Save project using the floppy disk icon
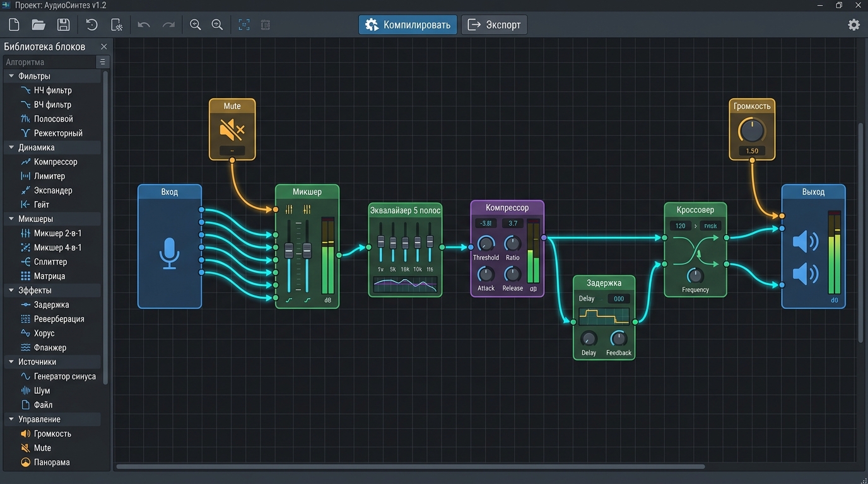Screen dimensions: 868x484 63,25
